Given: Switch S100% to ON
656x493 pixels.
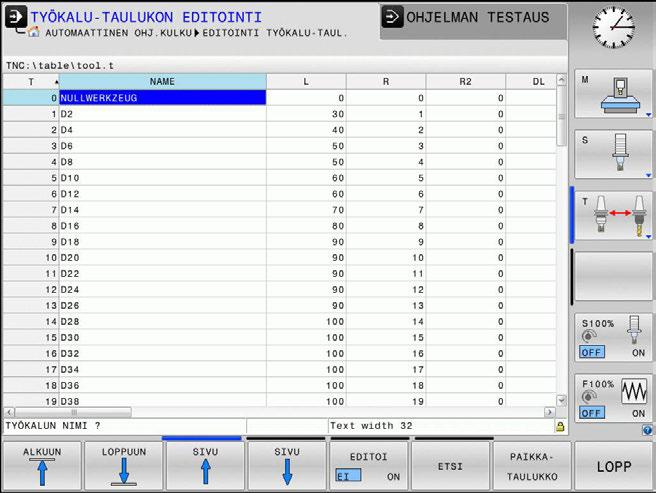Looking at the screenshot, I should (638, 353).
